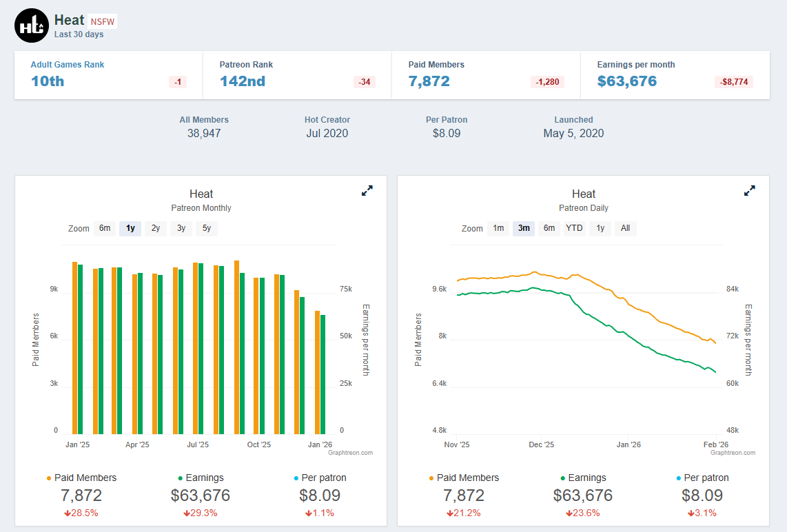The height and width of the screenshot is (532, 787).
Task: Click the 10th rank value
Action: (x=48, y=81)
